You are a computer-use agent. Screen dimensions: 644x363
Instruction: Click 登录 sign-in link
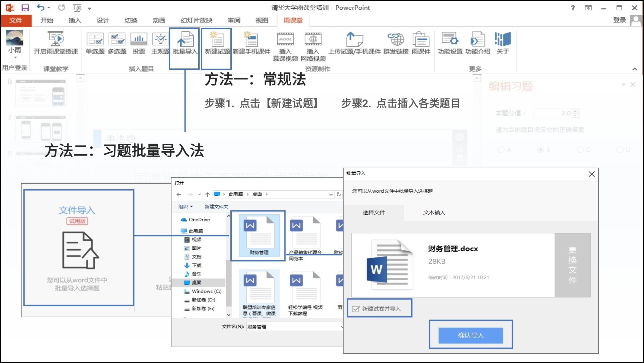click(x=619, y=20)
